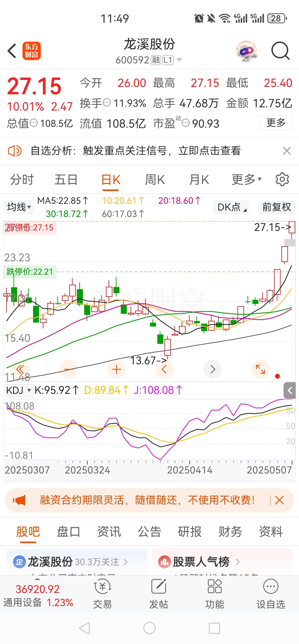This screenshot has width=299, height=644.
Task: Expand the 更多 chart period dropdown
Action: click(x=246, y=180)
